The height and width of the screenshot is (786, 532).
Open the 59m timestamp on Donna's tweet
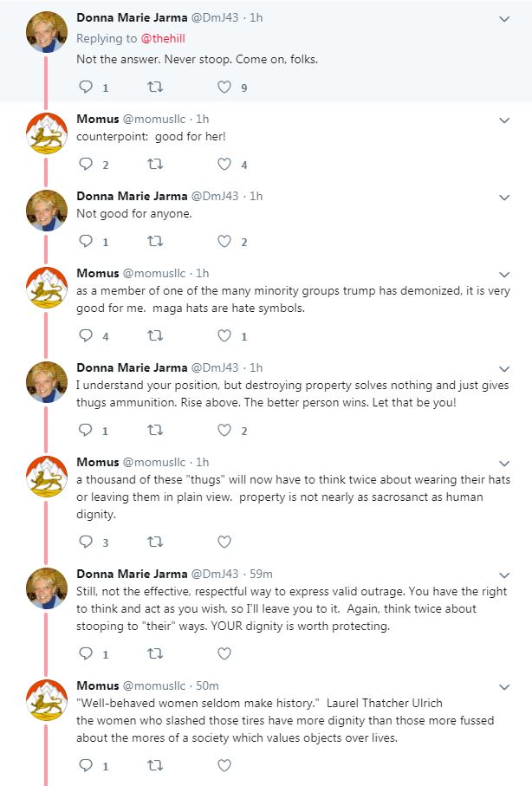[x=261, y=574]
